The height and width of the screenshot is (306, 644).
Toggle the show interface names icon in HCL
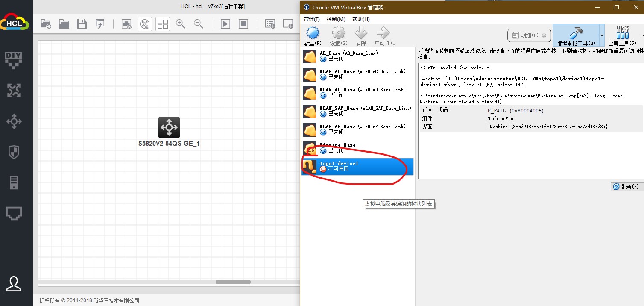coord(127,24)
